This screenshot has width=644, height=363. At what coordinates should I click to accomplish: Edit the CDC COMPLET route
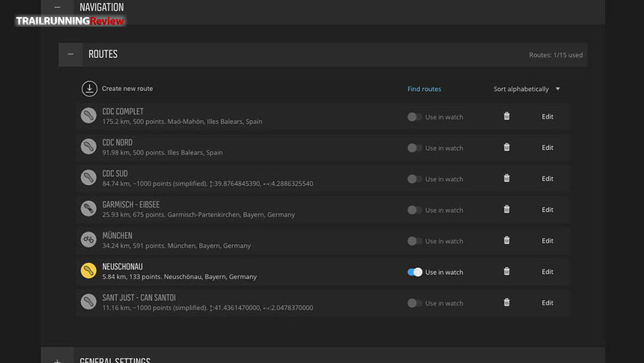547,117
